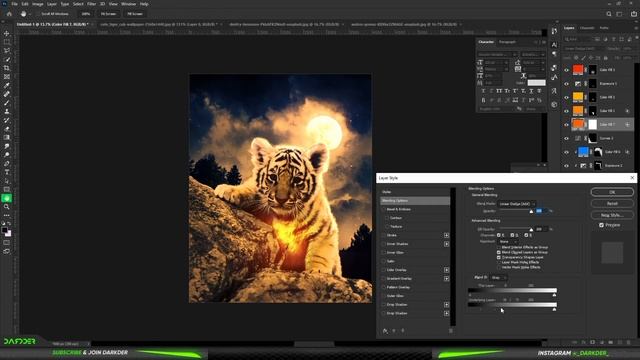Open the language dropdown in Character panel
The image size is (640, 360).
(x=496, y=109)
